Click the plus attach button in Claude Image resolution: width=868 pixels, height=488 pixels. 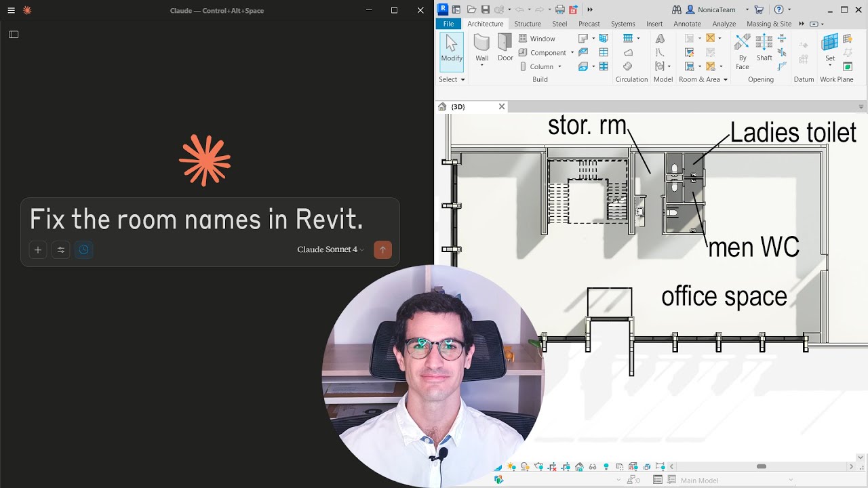click(x=38, y=249)
